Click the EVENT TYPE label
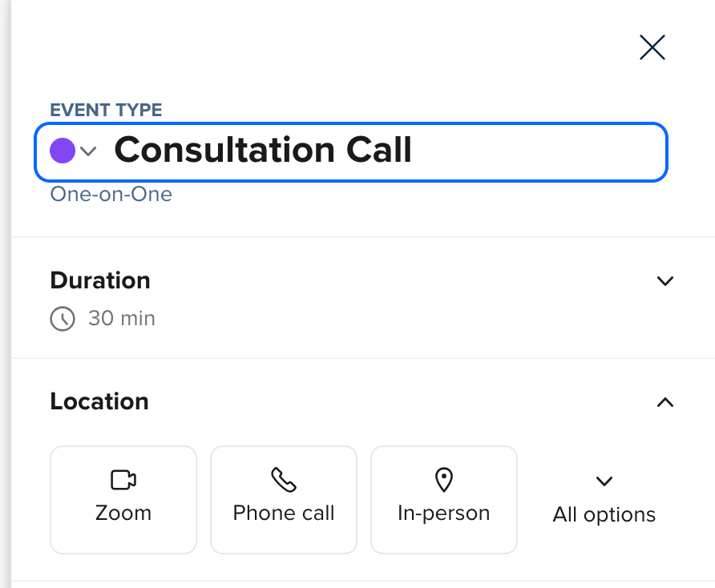Viewport: 715px width, 588px height. pos(106,111)
